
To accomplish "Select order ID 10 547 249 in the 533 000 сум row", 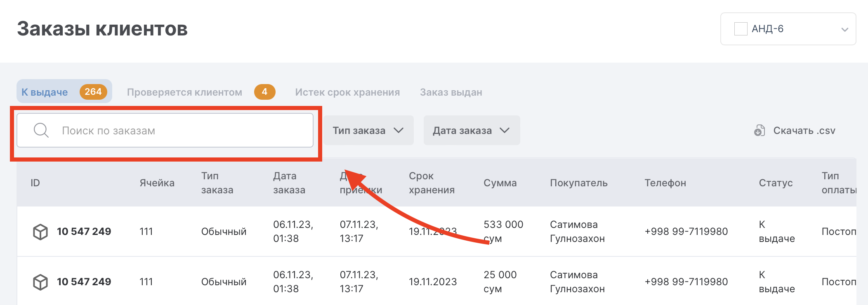I will (84, 231).
